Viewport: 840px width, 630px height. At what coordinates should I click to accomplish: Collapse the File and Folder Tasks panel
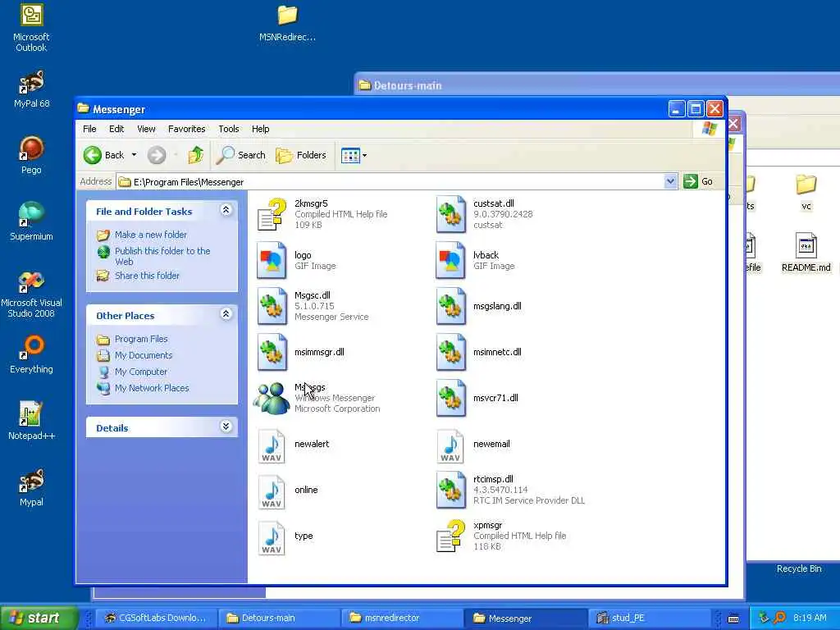point(226,210)
